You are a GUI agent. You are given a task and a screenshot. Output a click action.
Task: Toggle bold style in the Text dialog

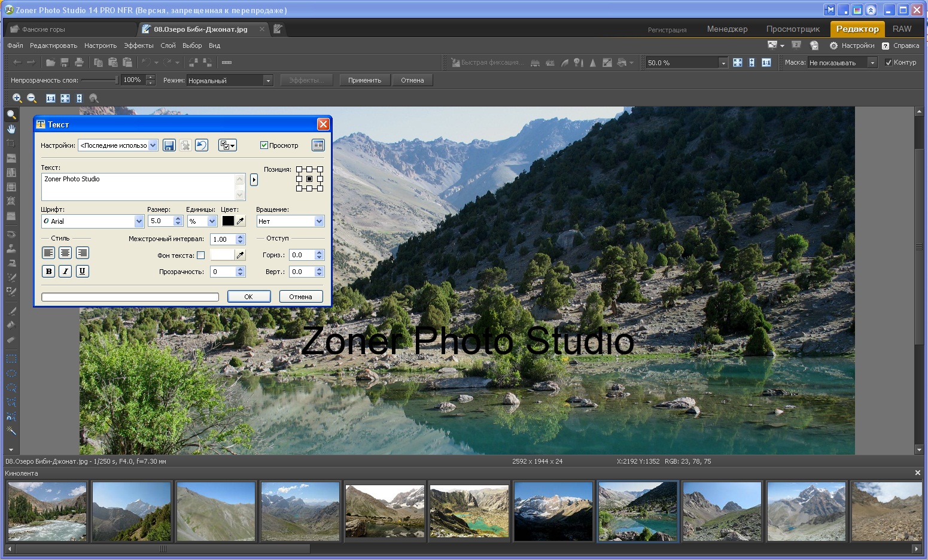[48, 272]
